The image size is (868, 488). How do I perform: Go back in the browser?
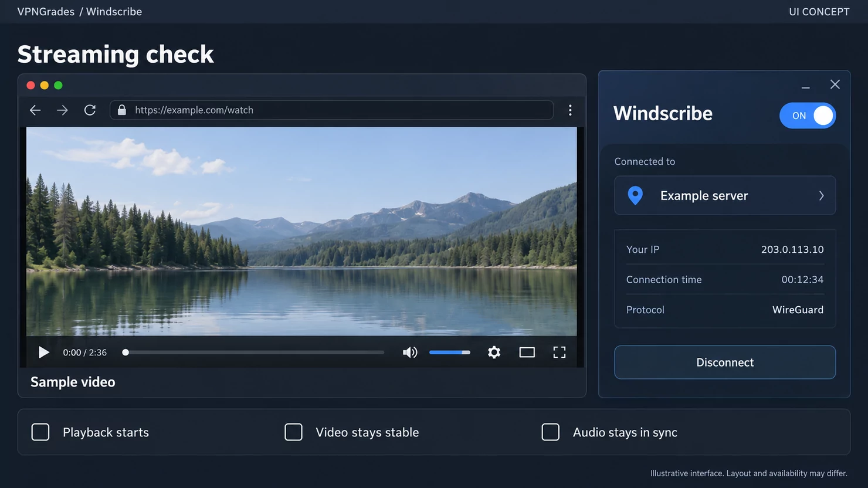(x=35, y=110)
